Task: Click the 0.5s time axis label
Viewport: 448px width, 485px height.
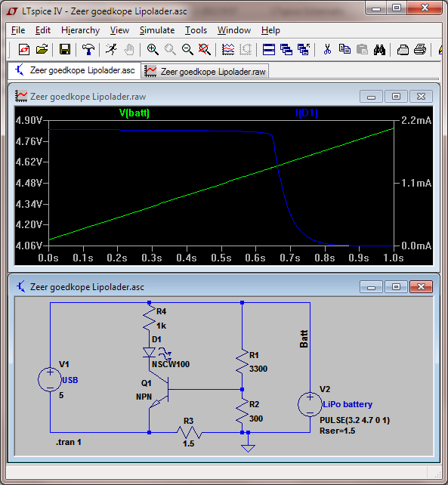Action: 221,258
